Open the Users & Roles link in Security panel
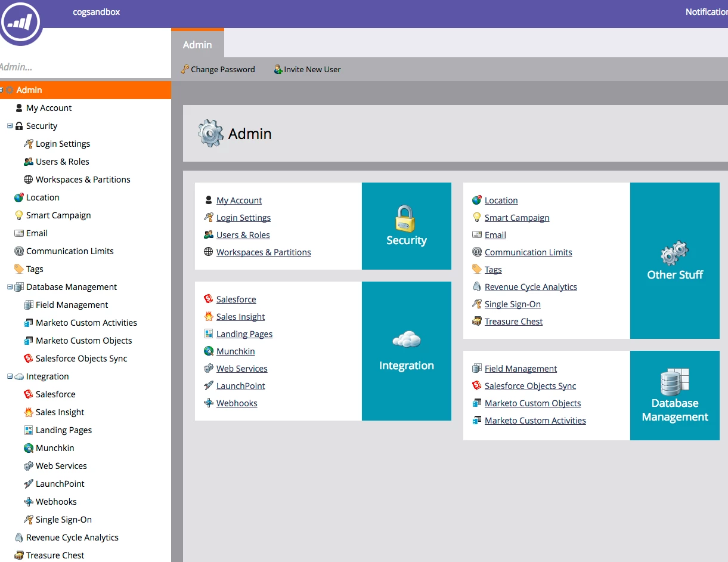728x562 pixels. (243, 235)
